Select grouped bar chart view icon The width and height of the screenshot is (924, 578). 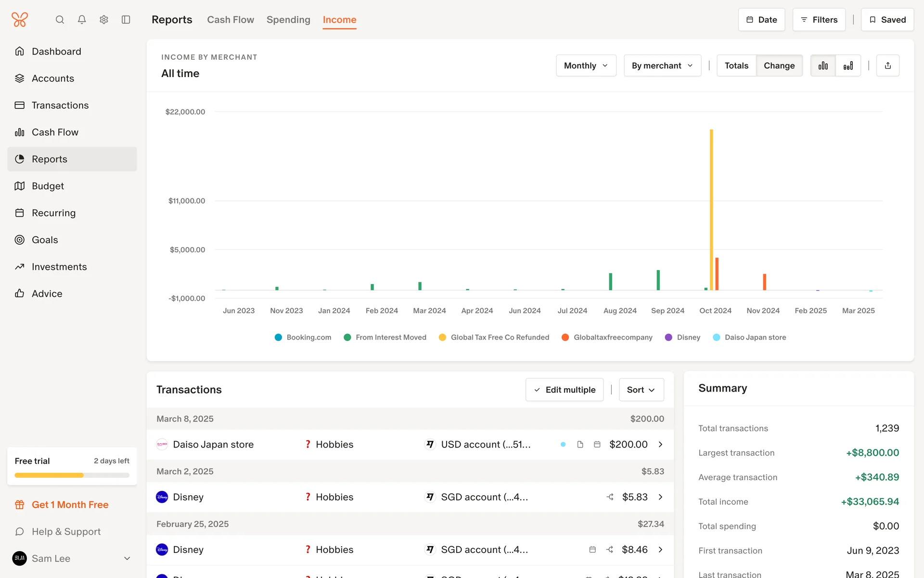(823, 66)
